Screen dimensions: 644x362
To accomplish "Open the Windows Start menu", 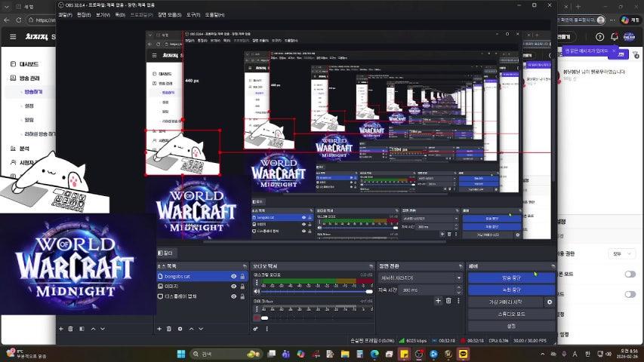I will point(180,354).
